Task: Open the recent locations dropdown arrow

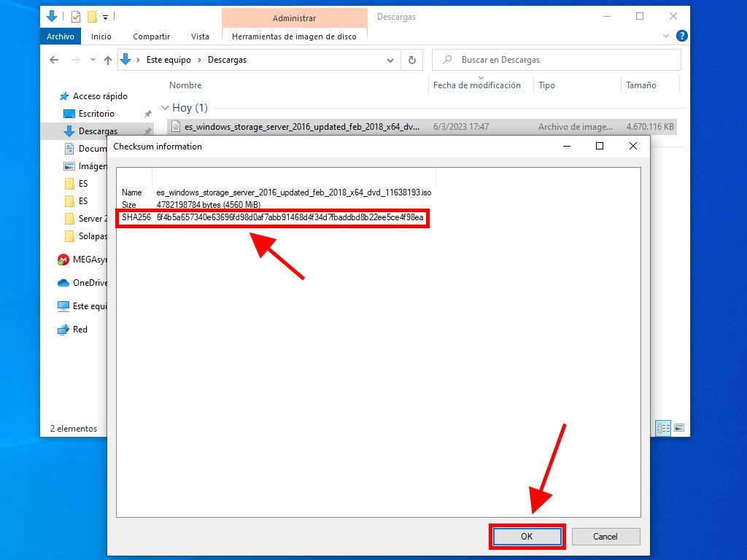Action: click(x=93, y=60)
